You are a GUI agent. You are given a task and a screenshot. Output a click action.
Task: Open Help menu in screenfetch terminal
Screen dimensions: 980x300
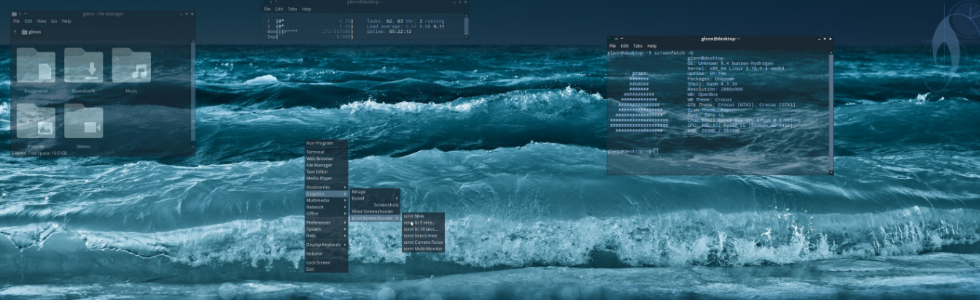click(652, 46)
